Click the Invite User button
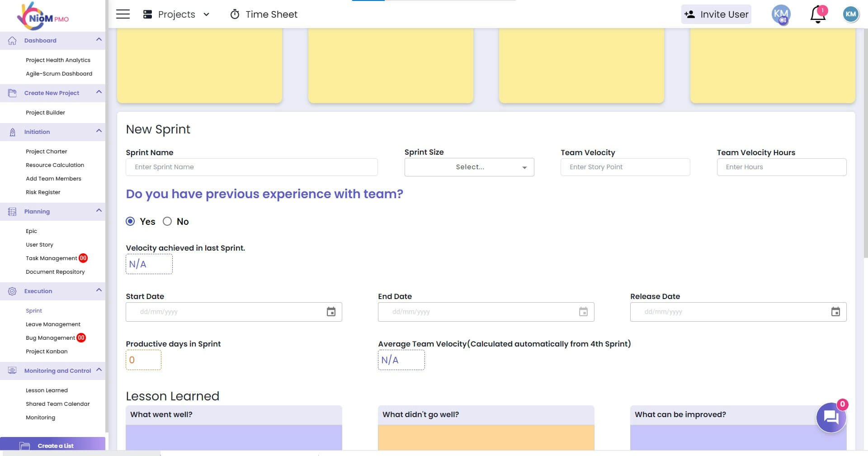 (x=716, y=14)
